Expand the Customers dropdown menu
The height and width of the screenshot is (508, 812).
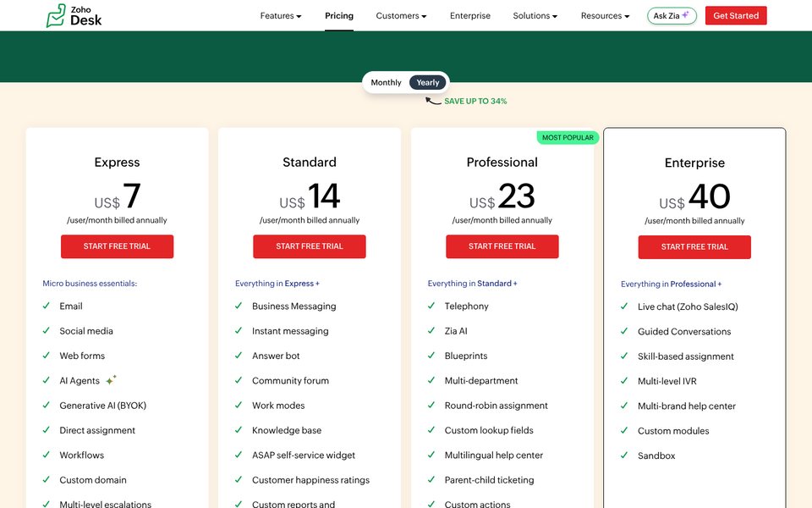(x=401, y=15)
